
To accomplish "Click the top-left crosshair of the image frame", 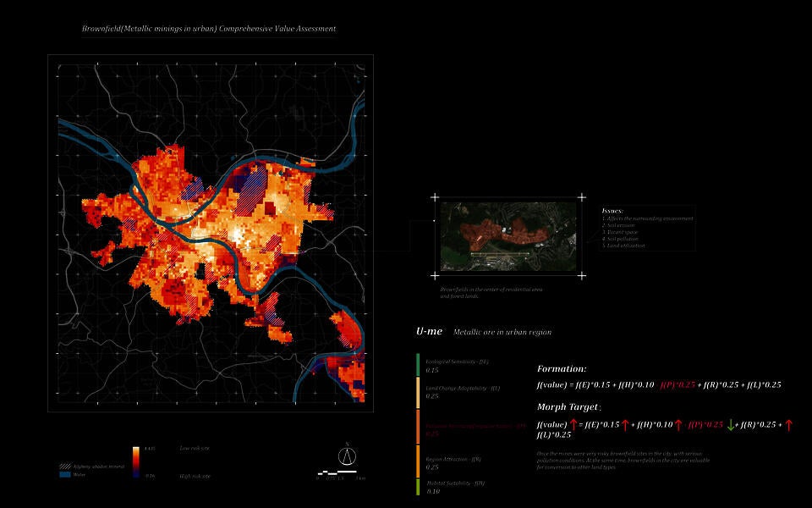I will (x=435, y=197).
